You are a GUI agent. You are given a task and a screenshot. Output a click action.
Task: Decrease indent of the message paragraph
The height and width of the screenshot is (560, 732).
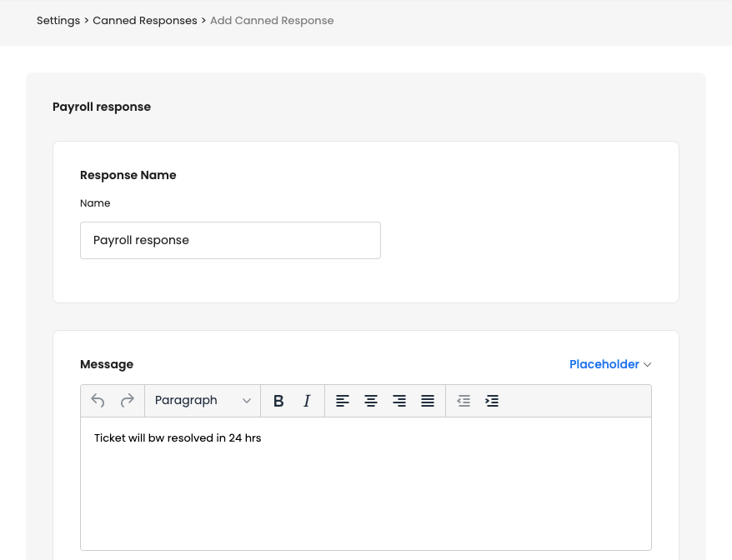(x=464, y=401)
